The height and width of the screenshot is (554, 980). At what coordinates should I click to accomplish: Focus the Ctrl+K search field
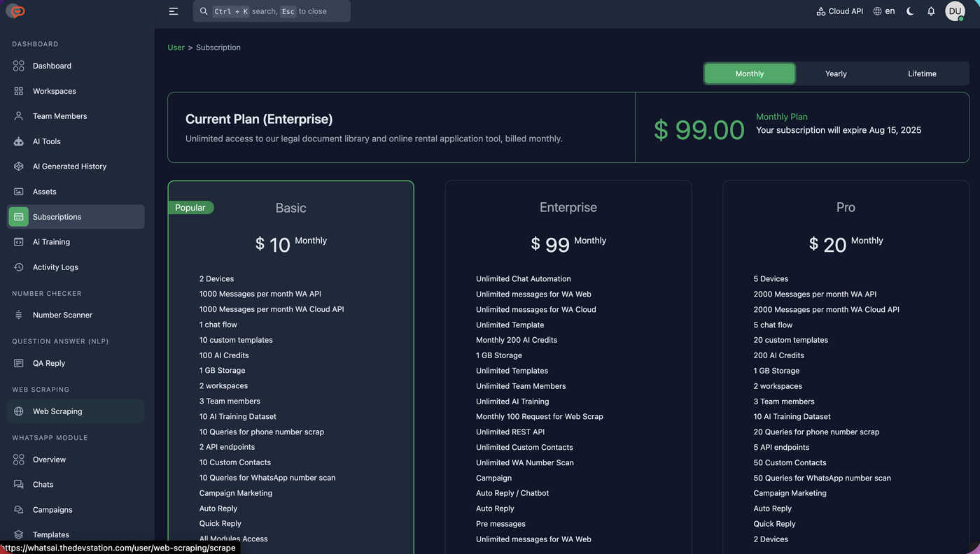coord(272,11)
